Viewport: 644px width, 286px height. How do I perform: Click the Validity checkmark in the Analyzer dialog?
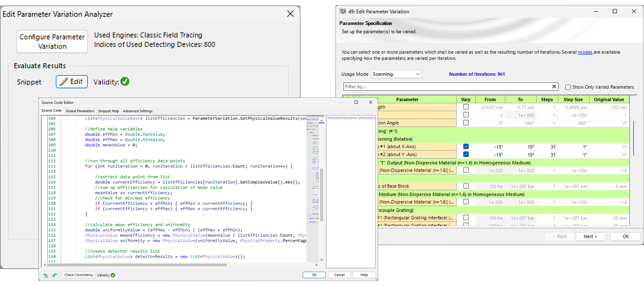tap(125, 82)
